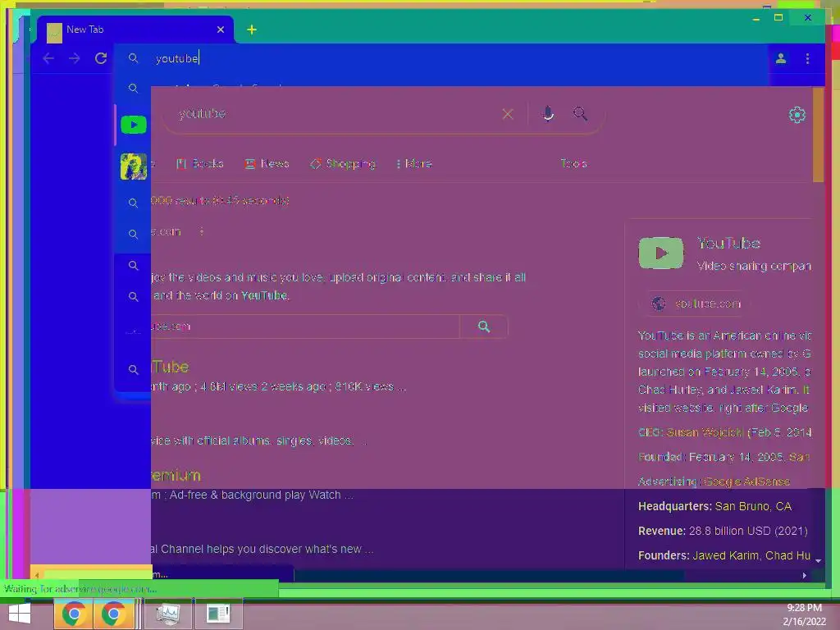Click the address bar containing youtube
The image size is (840, 630).
440,58
